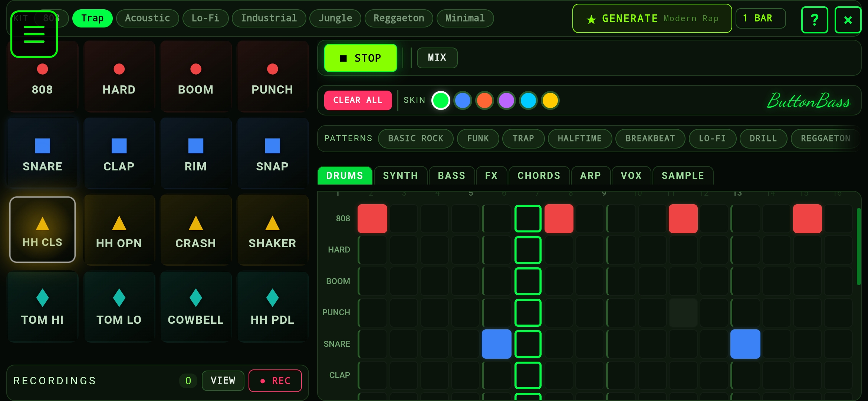Choose the Minimal kit
The height and width of the screenshot is (401, 868).
pyautogui.click(x=465, y=18)
